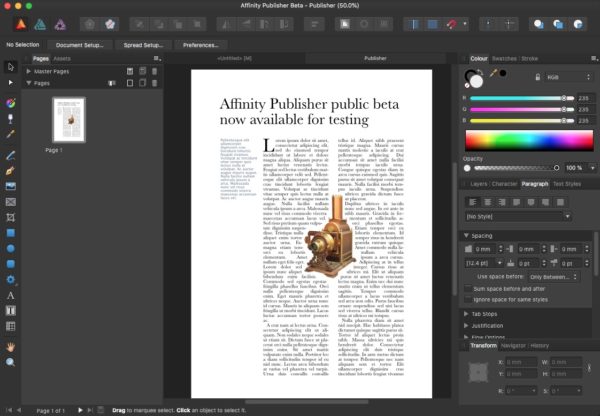Open the RGB colour model dropdown
This screenshot has width=600, height=416.
tap(568, 77)
